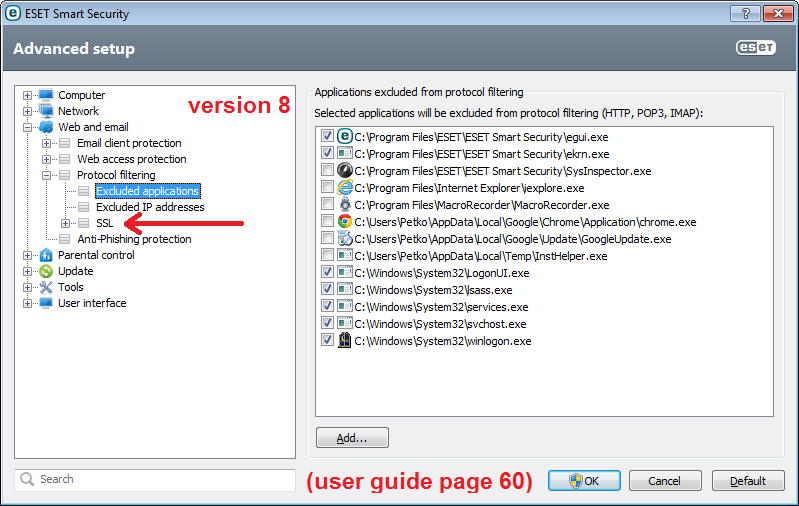Select the svchost.exe path text
This screenshot has height=506, width=799.
click(x=440, y=324)
